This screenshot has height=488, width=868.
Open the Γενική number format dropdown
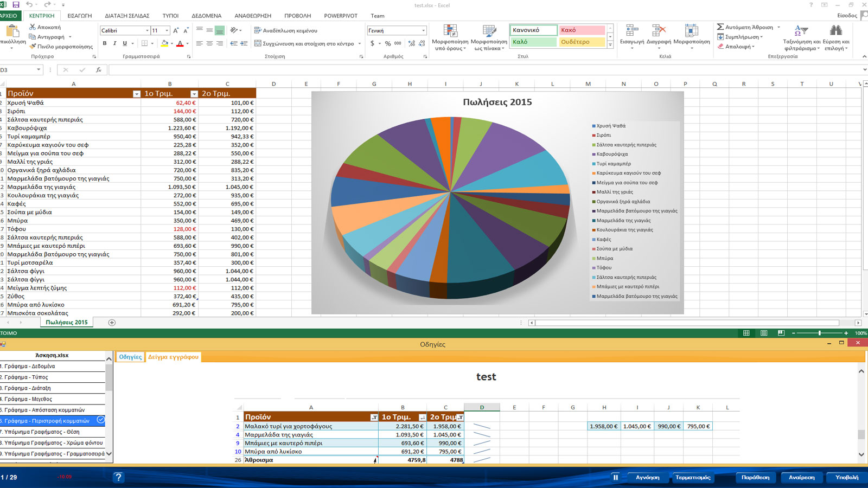point(424,30)
